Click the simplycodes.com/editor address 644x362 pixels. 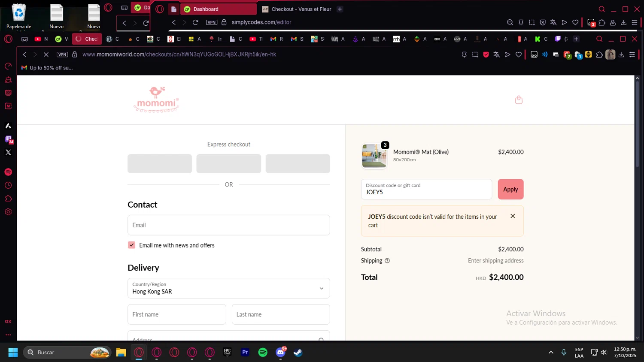pyautogui.click(x=261, y=22)
